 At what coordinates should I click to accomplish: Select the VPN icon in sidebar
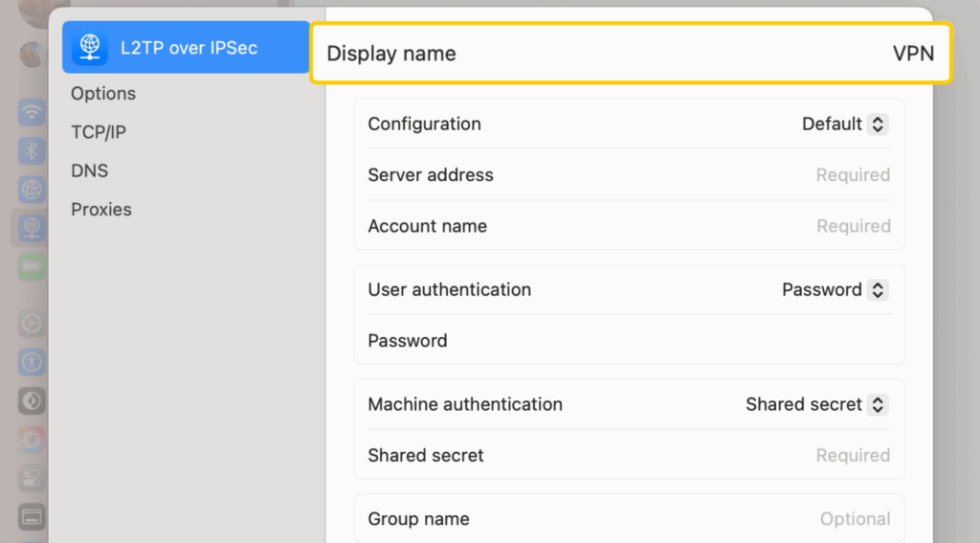tap(33, 227)
